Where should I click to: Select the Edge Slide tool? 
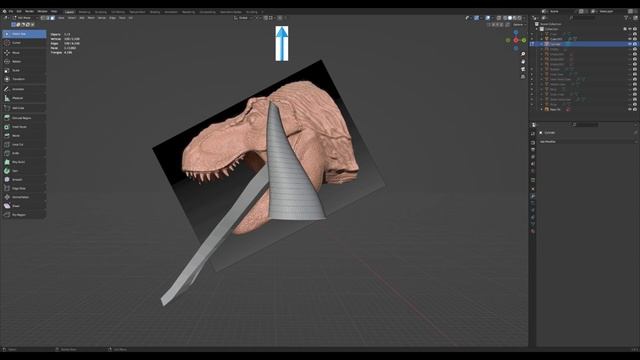point(24,189)
